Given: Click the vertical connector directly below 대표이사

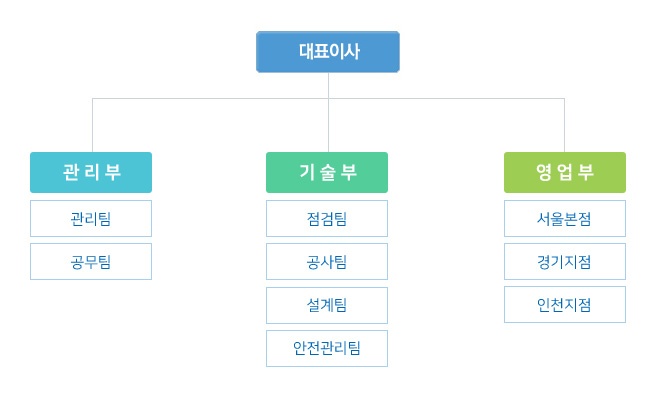Looking at the screenshot, I should (328, 85).
